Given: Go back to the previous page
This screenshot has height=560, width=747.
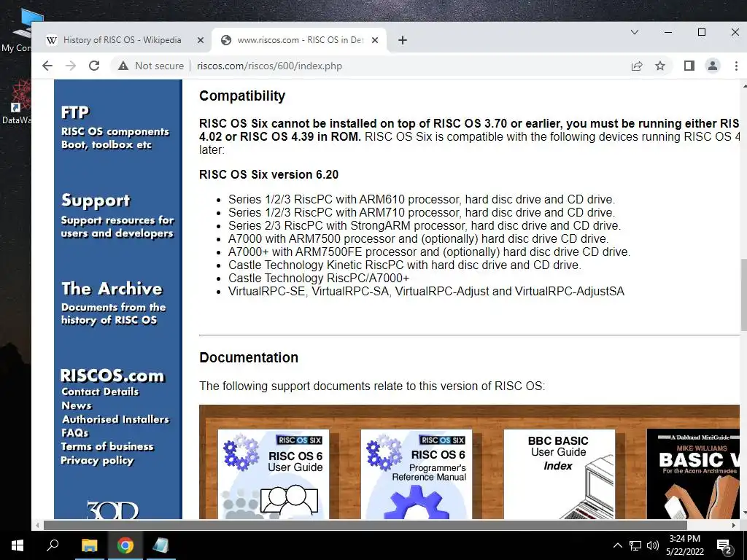Looking at the screenshot, I should pos(47,66).
